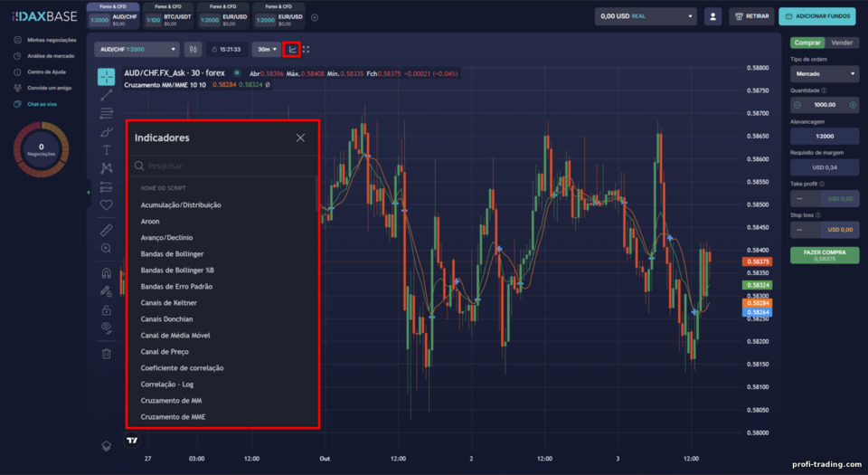The image size is (868, 475).
Task: Add a new instrument tab plus
Action: [315, 18]
